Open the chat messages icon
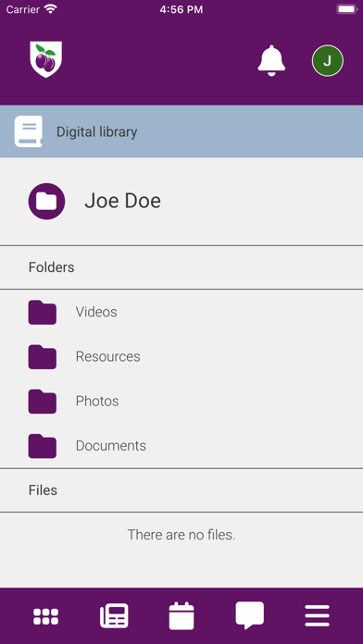This screenshot has height=644, width=363. [x=249, y=615]
